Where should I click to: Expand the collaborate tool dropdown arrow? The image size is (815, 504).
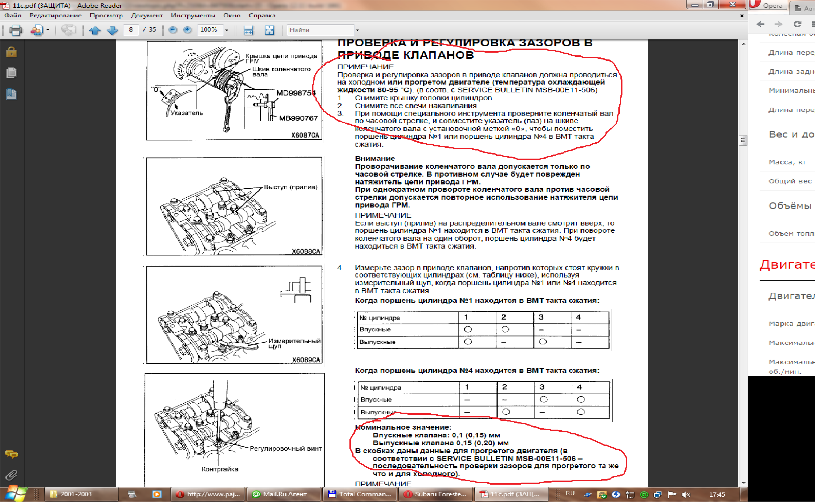coord(48,30)
